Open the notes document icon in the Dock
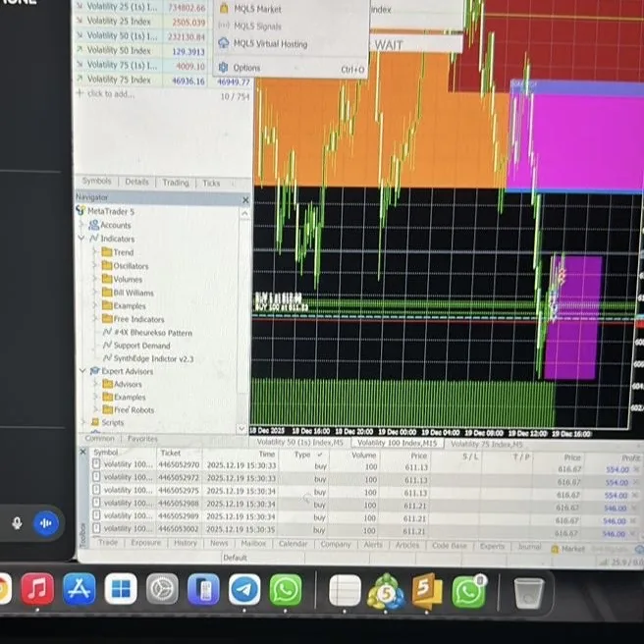Screen dimensions: 644x644 (x=345, y=591)
